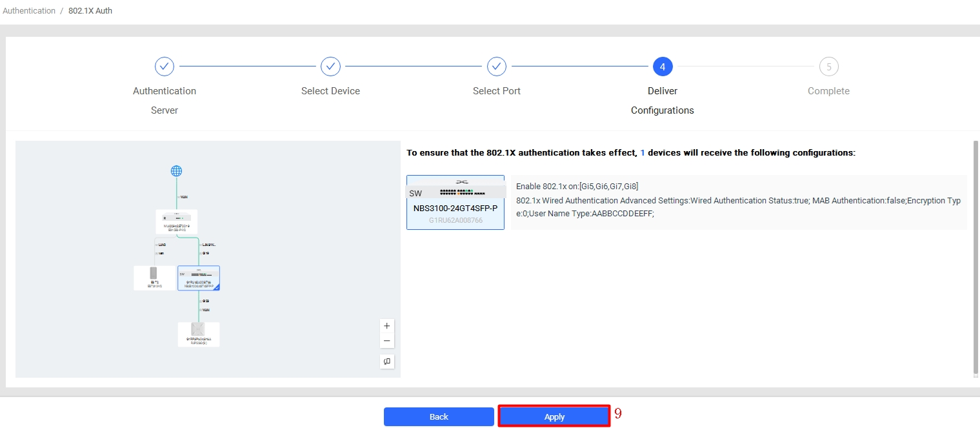
Task: Click the 802.1X Auth breadcrumb
Action: tap(90, 11)
